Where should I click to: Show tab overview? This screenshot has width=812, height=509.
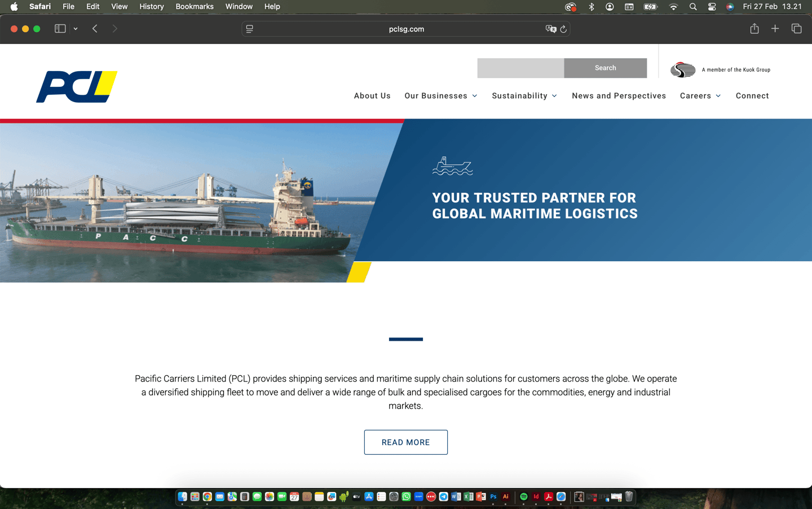(x=796, y=29)
